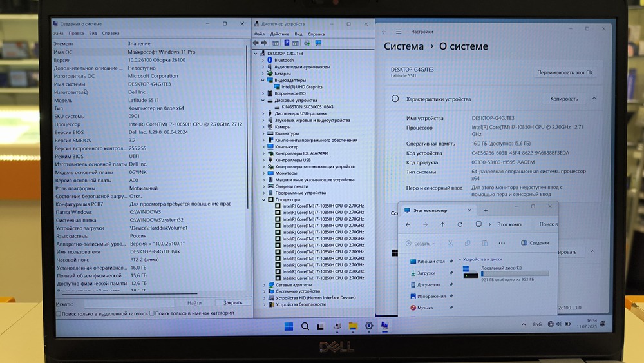Click Back arrow in Device Manager toolbar

(256, 43)
